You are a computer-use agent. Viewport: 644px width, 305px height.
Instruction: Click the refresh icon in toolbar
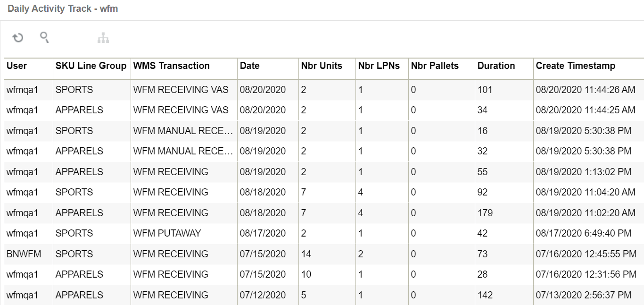pos(17,38)
